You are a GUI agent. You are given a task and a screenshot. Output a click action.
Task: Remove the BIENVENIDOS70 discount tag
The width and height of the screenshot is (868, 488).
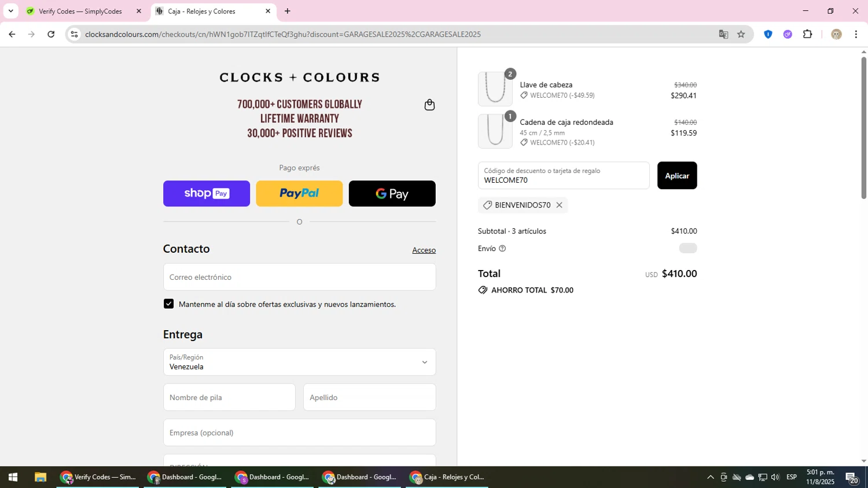pyautogui.click(x=559, y=205)
